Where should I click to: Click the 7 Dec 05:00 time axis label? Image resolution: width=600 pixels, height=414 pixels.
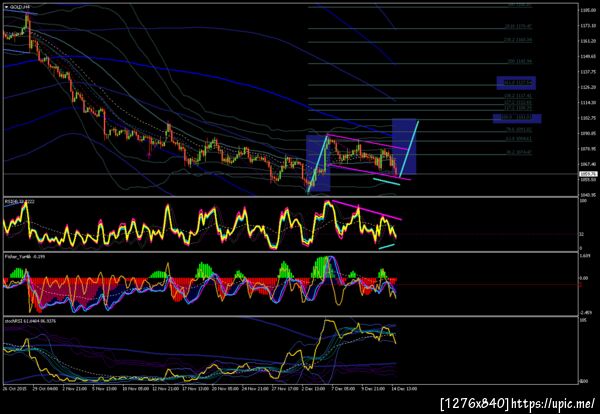[x=344, y=388]
